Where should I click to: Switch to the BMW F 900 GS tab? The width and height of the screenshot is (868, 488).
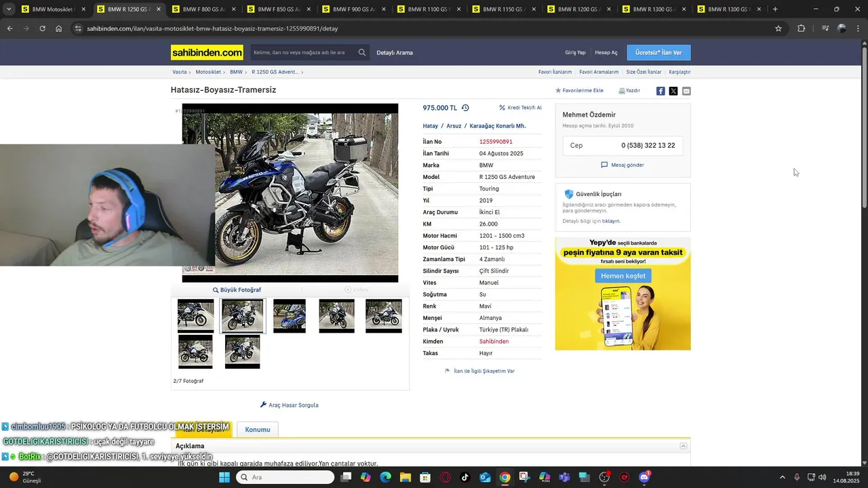[x=353, y=9]
